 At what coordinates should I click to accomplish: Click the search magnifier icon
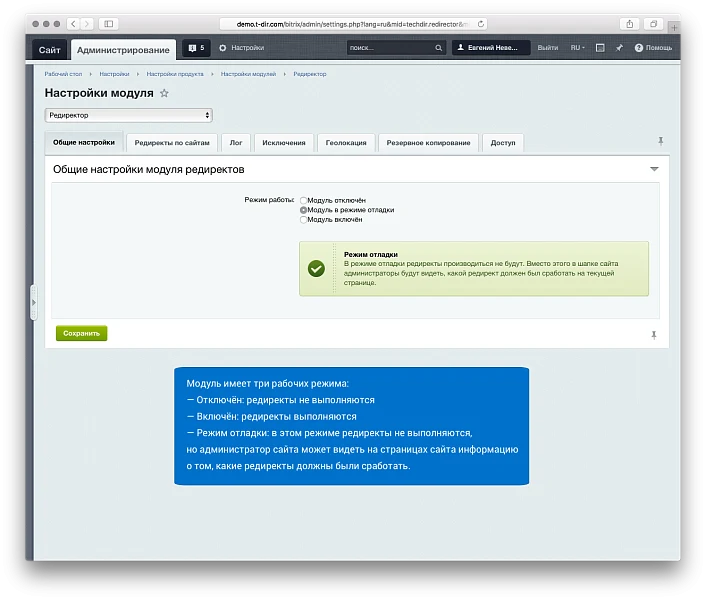[x=438, y=48]
